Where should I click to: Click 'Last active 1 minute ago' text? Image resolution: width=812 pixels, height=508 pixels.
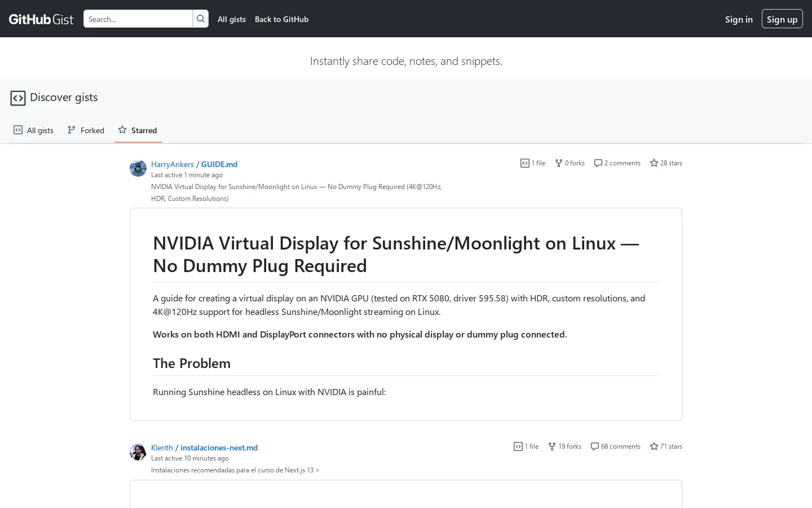tap(187, 175)
